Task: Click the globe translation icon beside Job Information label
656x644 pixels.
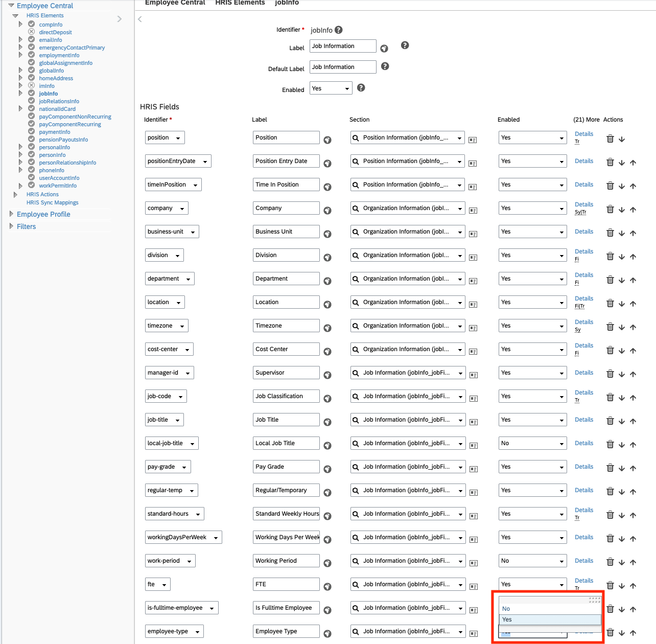Action: pos(384,48)
